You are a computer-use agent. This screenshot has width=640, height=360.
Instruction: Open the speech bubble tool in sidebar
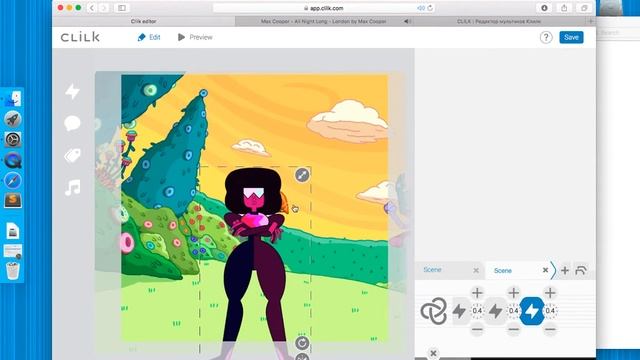72,123
